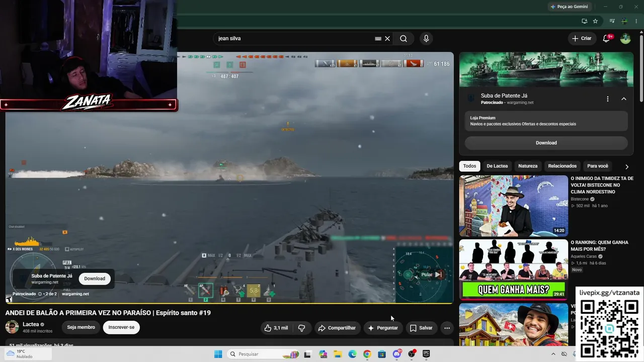
Task: Click the Aqueles Caras channel name
Action: 584,256
